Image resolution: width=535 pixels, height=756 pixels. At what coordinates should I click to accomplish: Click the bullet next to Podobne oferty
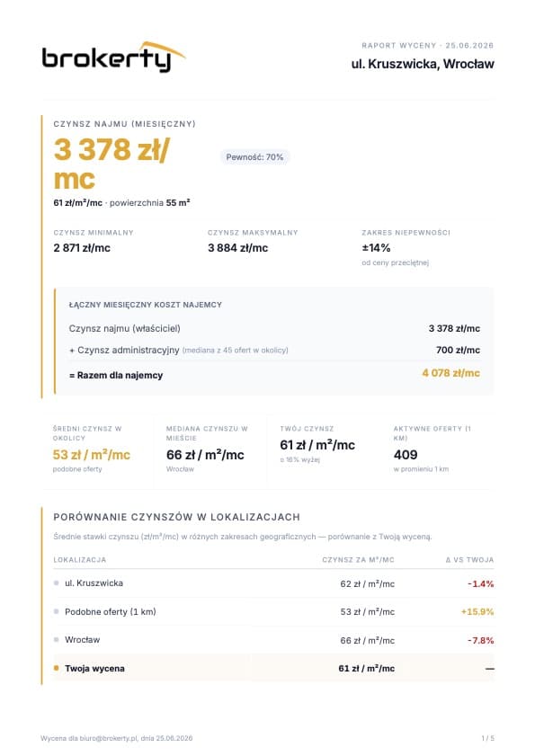(x=57, y=611)
